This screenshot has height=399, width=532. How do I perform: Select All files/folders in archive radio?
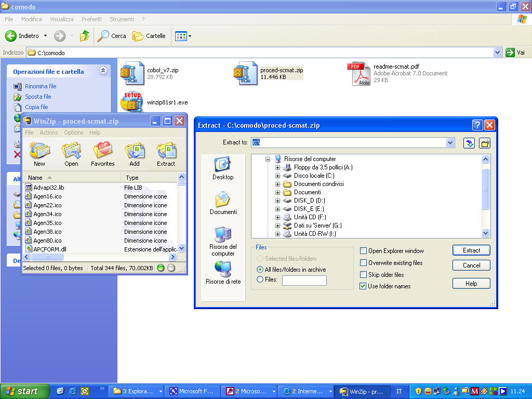(260, 270)
